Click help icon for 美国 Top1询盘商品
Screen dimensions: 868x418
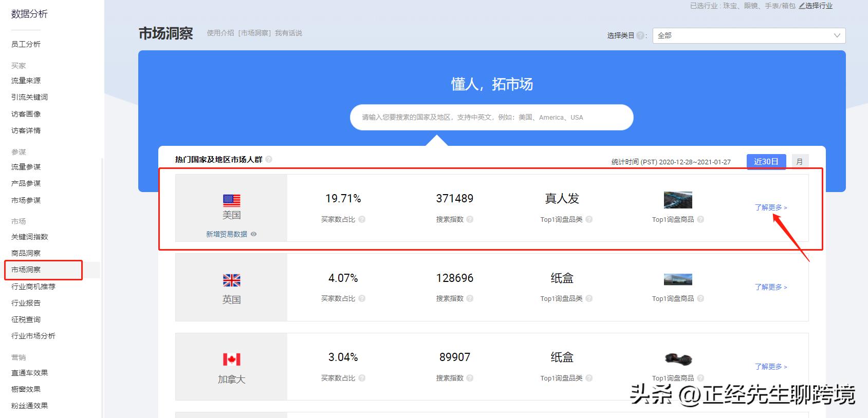700,219
